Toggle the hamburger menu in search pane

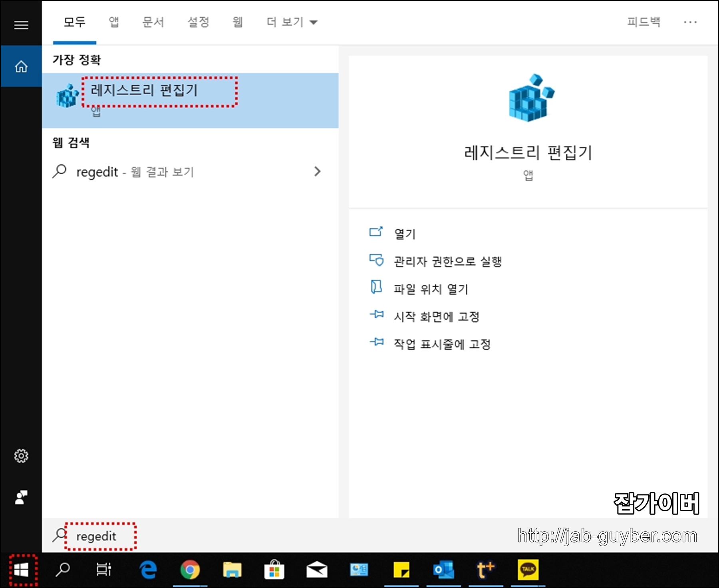21,25
